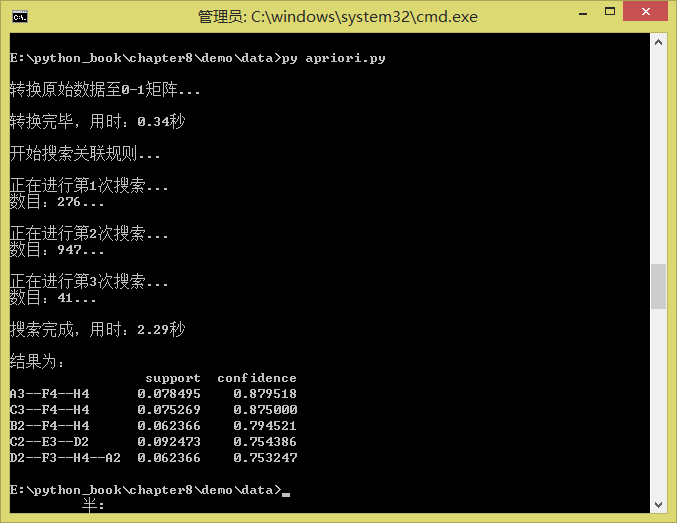This screenshot has width=677, height=523.
Task: Click the vertical scrollbar thumb
Action: coord(658,286)
